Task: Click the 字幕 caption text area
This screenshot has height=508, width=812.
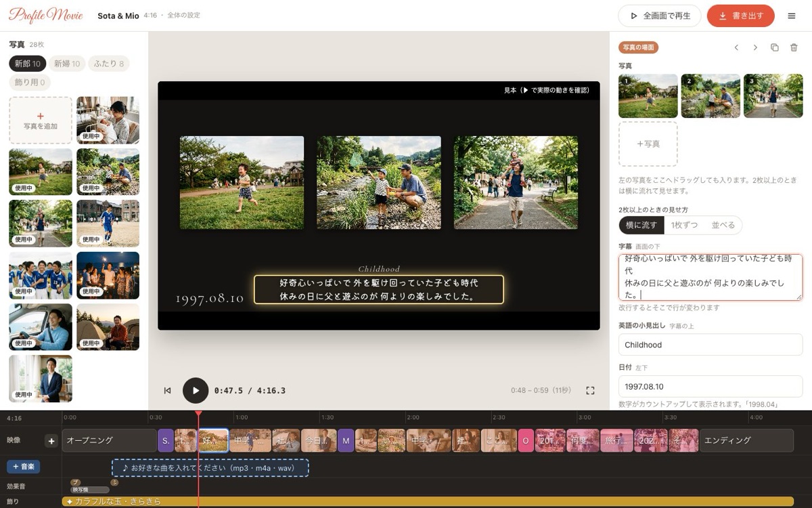Action: click(x=710, y=277)
